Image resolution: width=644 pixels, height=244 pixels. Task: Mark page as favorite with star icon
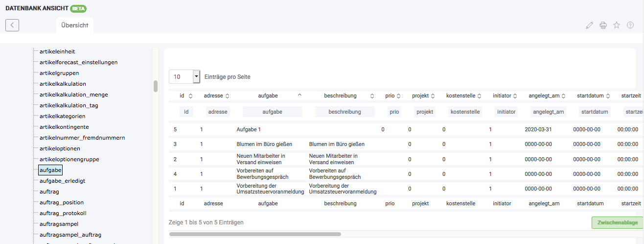click(617, 25)
